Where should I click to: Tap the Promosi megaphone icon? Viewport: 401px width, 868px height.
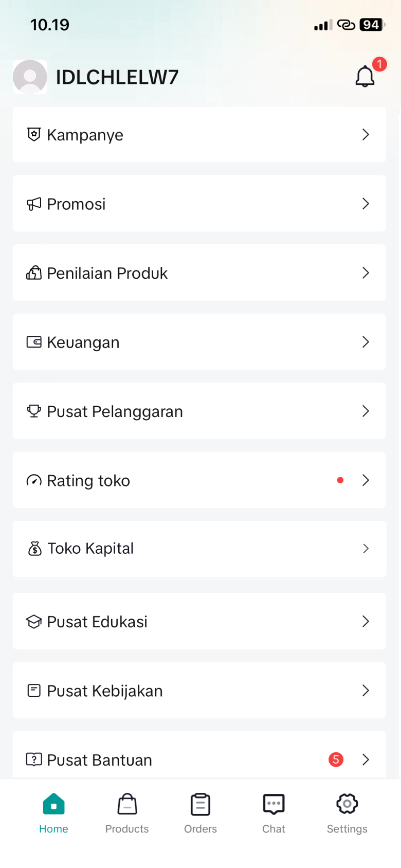point(34,204)
